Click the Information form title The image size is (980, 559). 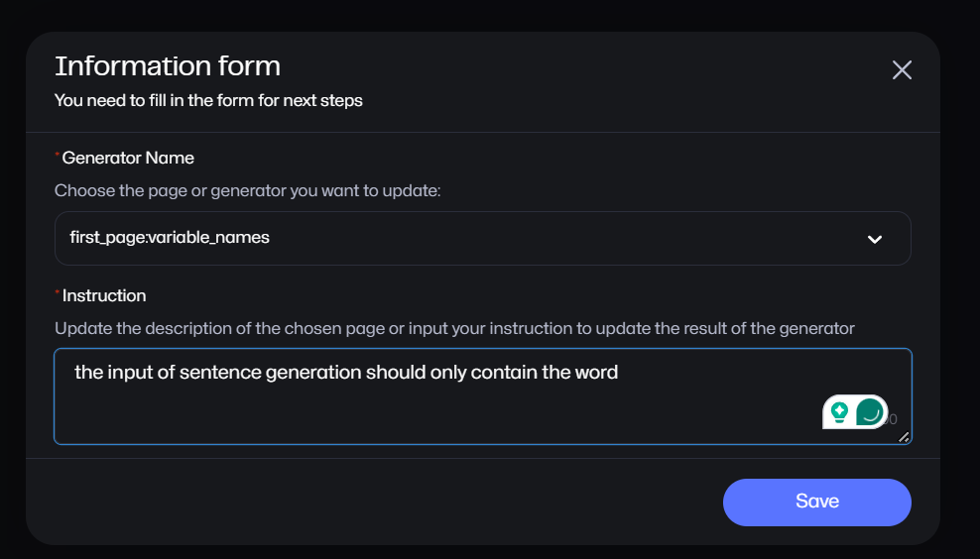[168, 66]
